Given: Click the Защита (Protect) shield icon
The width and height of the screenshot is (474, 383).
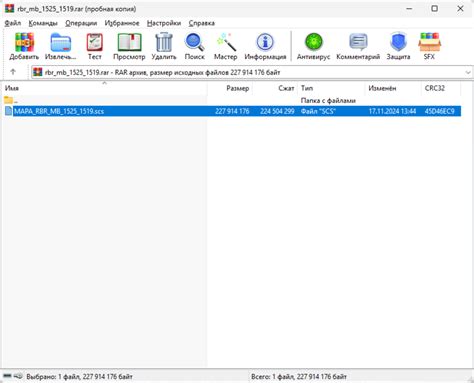Looking at the screenshot, I should point(398,46).
